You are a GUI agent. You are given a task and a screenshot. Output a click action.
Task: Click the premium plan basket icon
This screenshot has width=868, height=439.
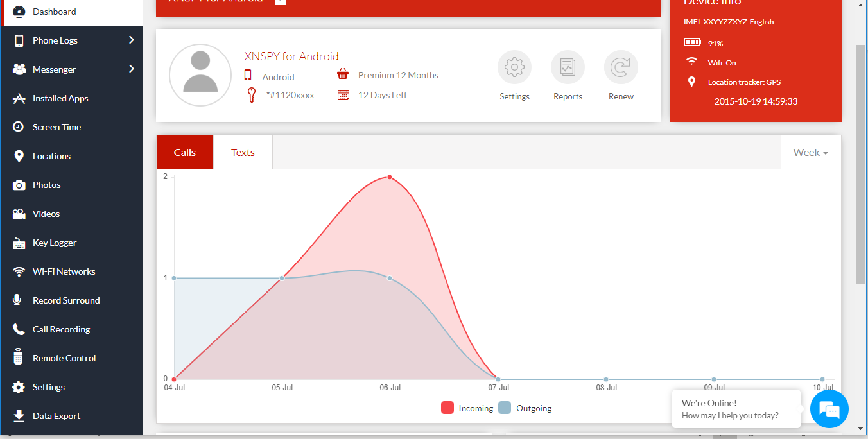pyautogui.click(x=343, y=74)
